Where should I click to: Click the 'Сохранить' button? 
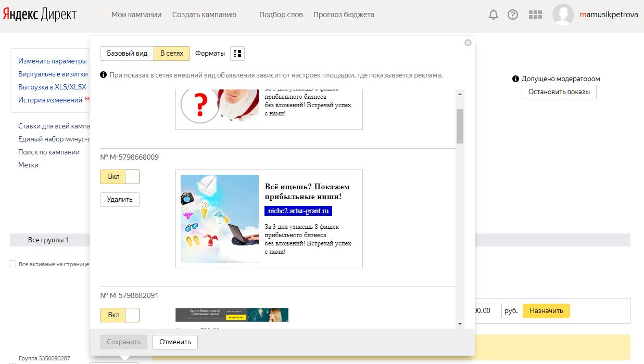pos(124,342)
